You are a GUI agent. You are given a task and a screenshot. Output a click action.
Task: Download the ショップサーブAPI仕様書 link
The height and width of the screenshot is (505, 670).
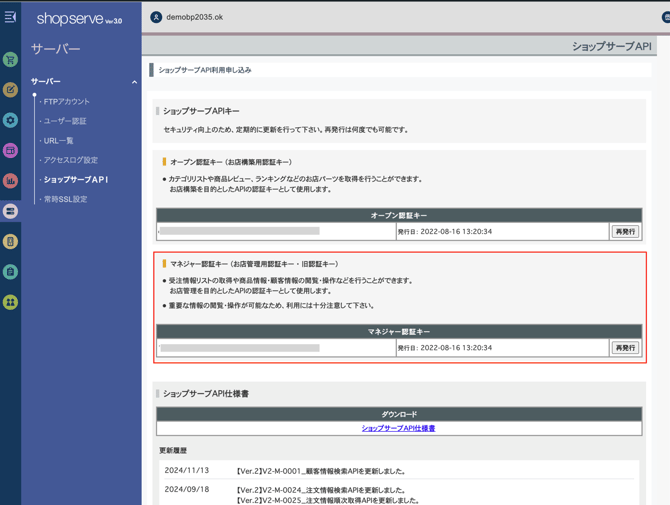tap(398, 428)
